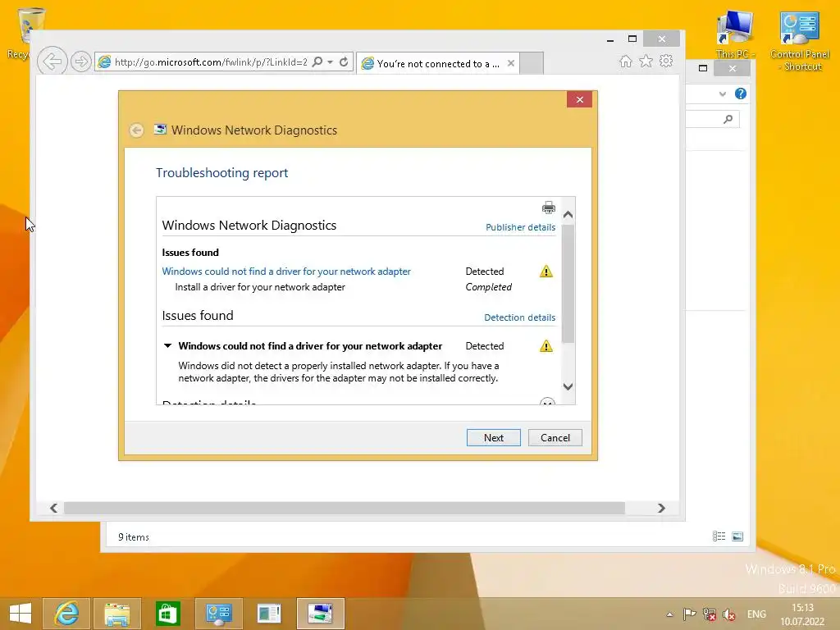This screenshot has width=840, height=630.
Task: Collapse the bold driver issue disclosure triangle
Action: pos(167,345)
